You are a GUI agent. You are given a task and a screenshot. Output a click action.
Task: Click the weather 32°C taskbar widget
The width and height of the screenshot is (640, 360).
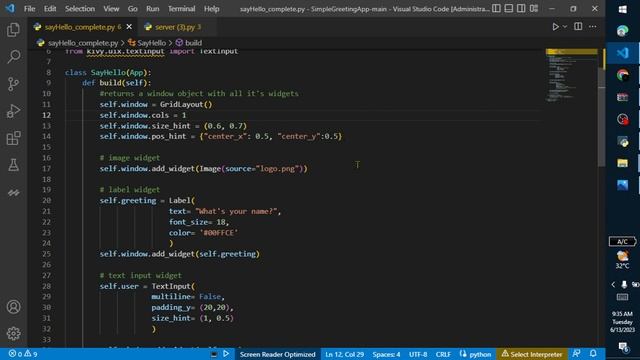point(622,260)
